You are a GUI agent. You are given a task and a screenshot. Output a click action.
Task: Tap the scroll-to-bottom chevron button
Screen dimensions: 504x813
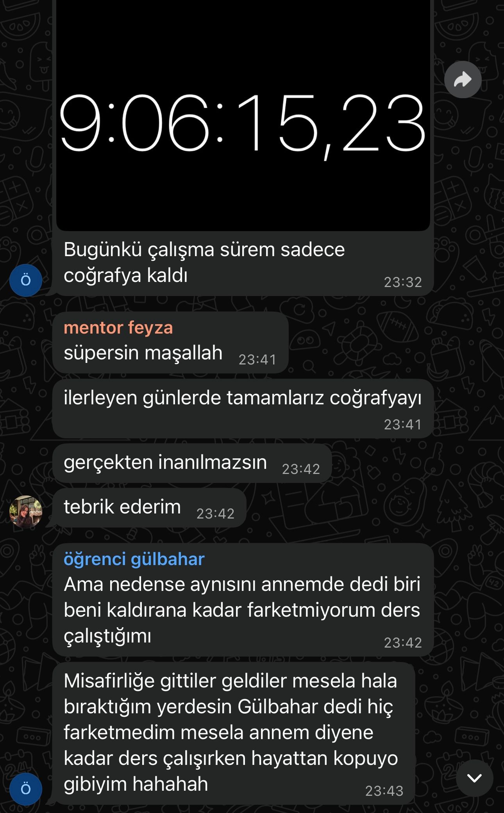pyautogui.click(x=474, y=778)
